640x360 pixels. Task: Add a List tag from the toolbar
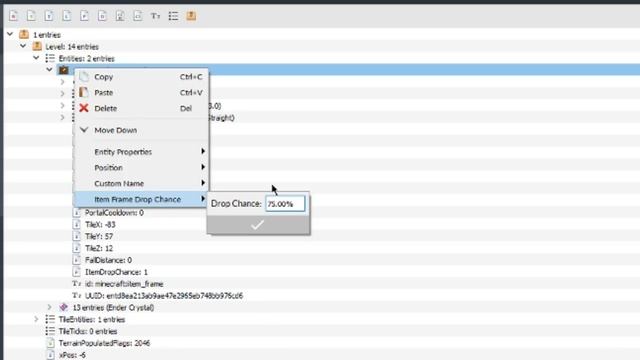pyautogui.click(x=173, y=16)
